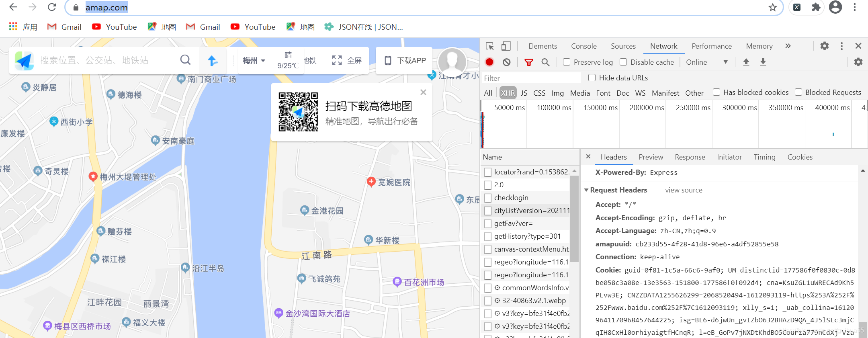Open DevTools settings gear

[x=825, y=46]
